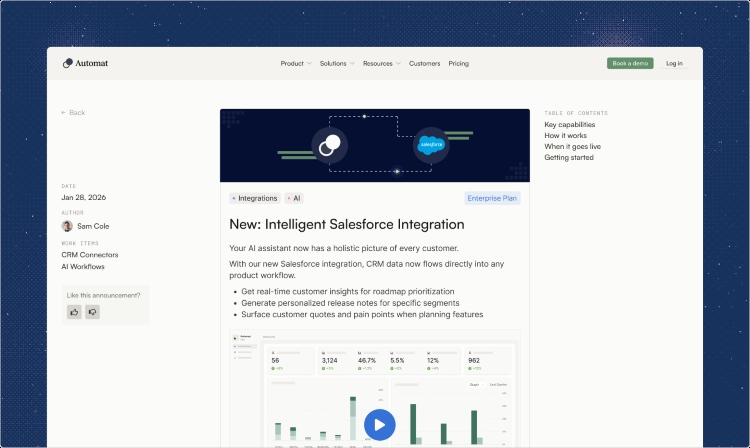This screenshot has height=448, width=750.
Task: Play the dashboard demo video
Action: [x=379, y=425]
